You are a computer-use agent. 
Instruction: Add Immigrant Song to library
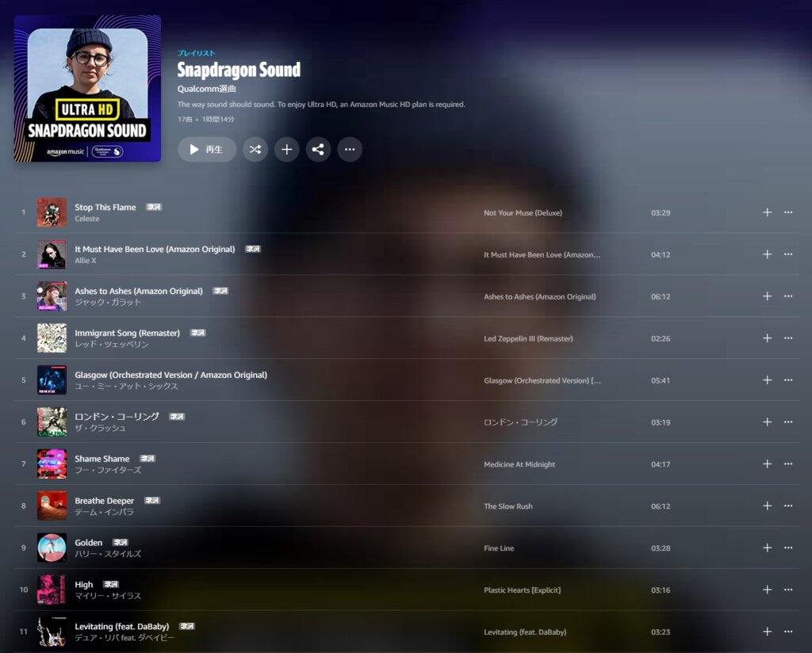[767, 338]
